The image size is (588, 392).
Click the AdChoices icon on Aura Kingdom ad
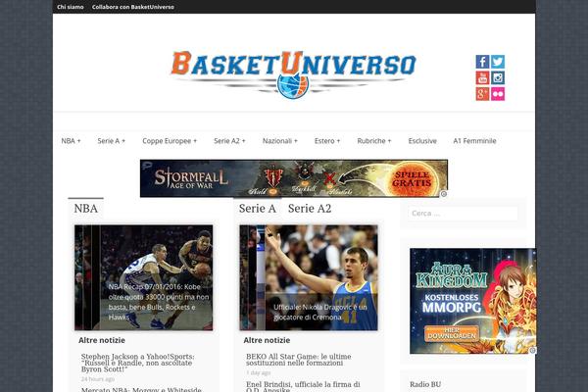pyautogui.click(x=532, y=350)
